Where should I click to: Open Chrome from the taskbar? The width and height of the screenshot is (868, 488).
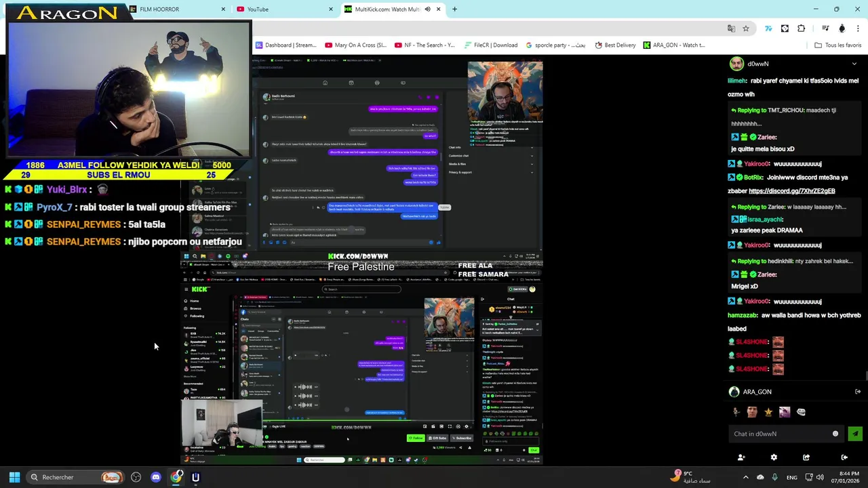pyautogui.click(x=176, y=477)
